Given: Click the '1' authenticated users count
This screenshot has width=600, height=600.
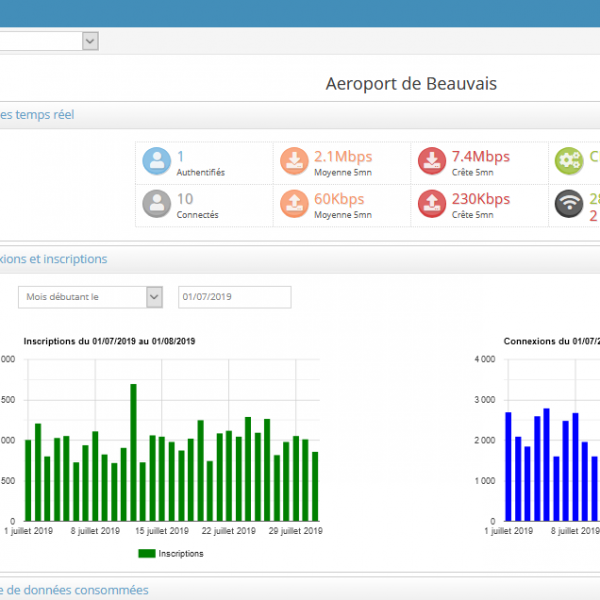Looking at the screenshot, I should coord(181,157).
